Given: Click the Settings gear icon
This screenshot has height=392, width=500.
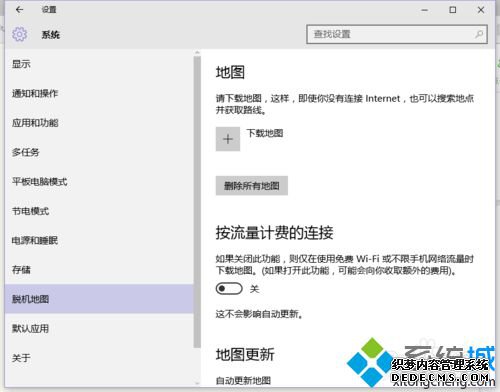Looking at the screenshot, I should [x=19, y=34].
